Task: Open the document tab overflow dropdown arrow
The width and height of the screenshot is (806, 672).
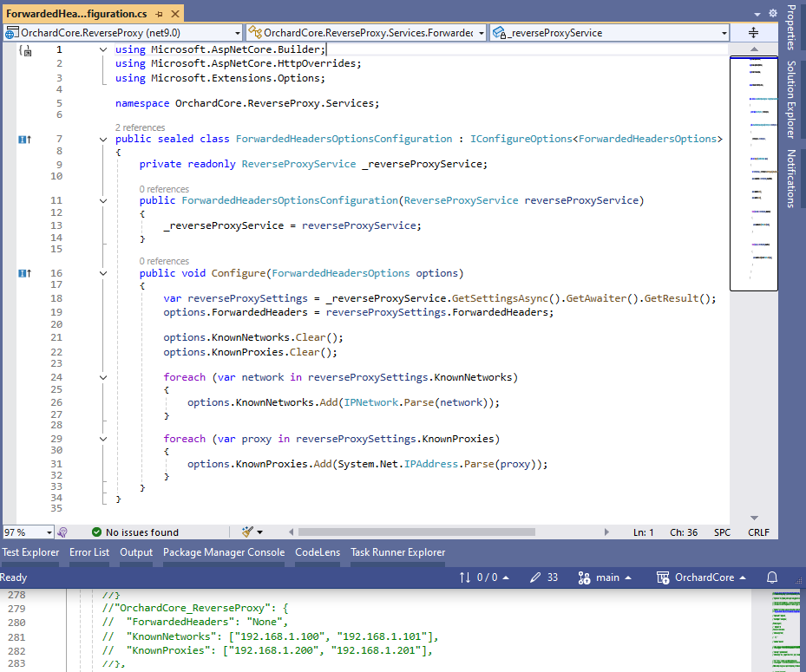Action: (757, 15)
